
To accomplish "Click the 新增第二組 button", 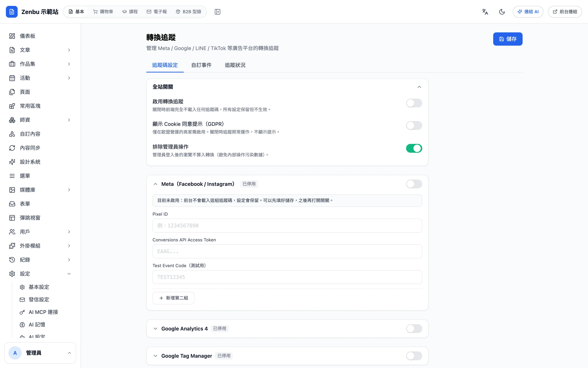I will (173, 298).
